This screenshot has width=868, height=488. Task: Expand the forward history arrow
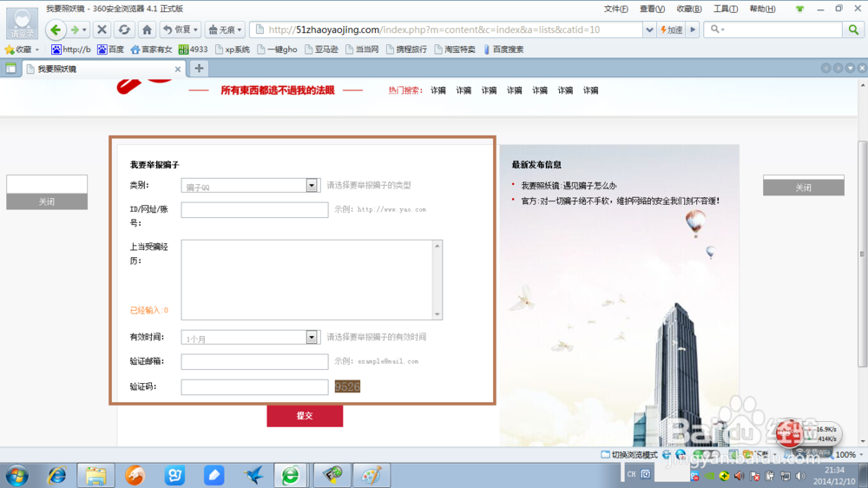84,30
